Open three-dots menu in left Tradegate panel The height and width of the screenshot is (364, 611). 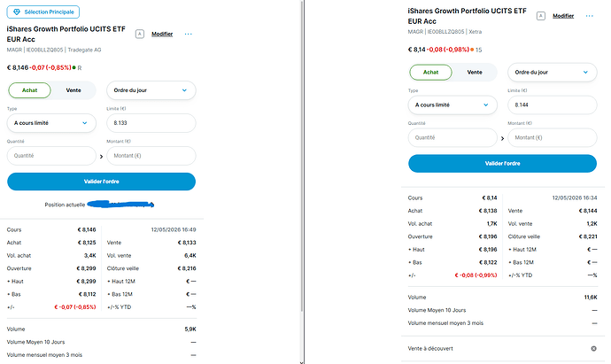[x=189, y=35]
